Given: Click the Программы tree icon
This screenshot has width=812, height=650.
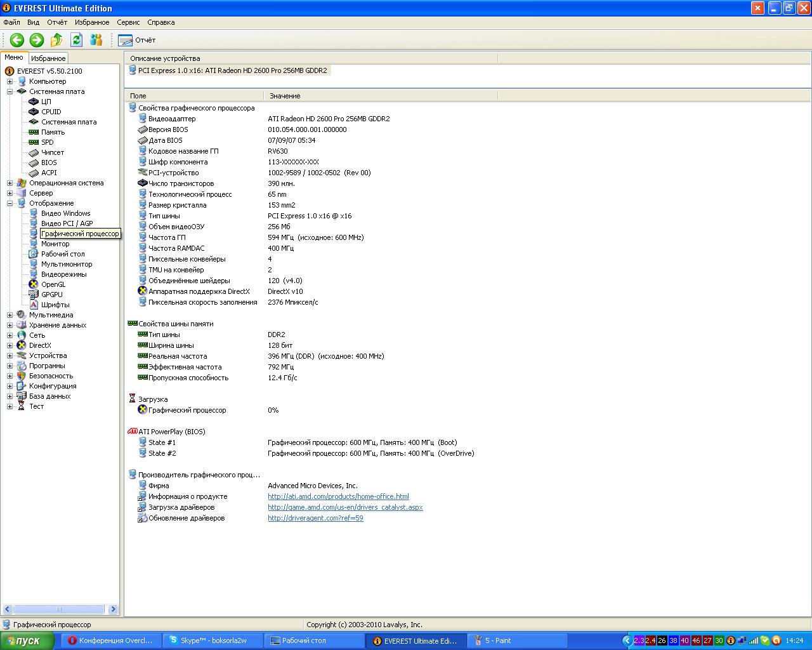Looking at the screenshot, I should pyautogui.click(x=22, y=366).
